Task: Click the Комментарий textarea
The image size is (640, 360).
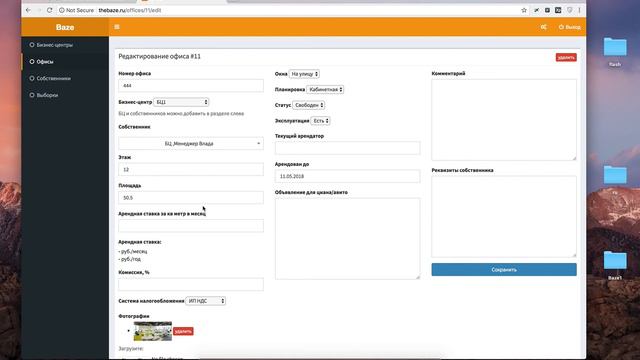Action: (x=504, y=120)
